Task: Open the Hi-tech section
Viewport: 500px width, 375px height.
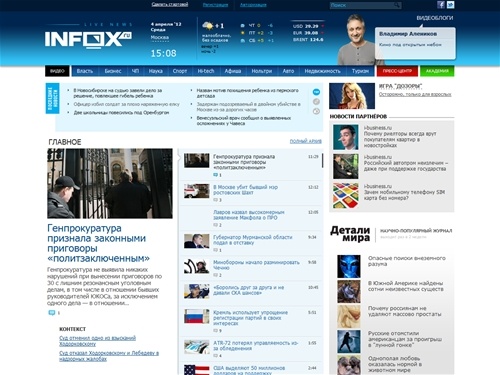Action: coord(206,71)
